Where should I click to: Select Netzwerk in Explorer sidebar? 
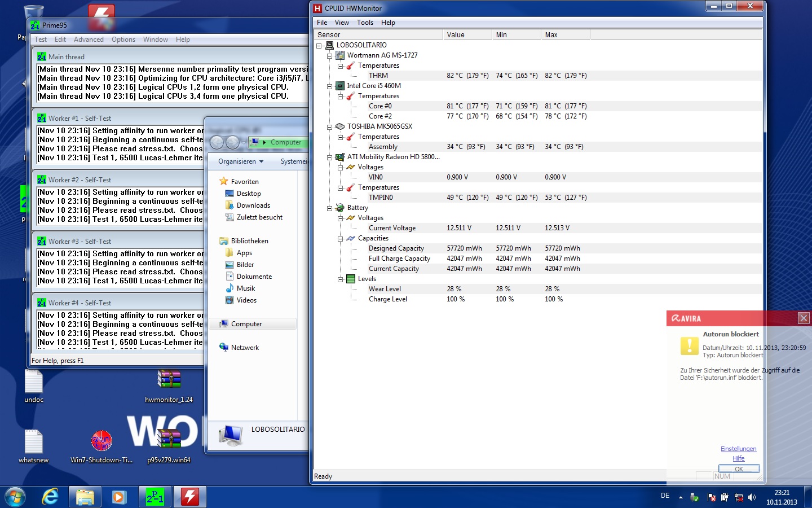point(245,348)
